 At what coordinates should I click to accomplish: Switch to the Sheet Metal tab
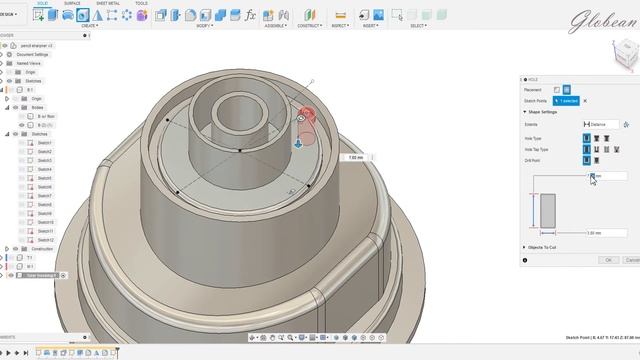pos(108,3)
